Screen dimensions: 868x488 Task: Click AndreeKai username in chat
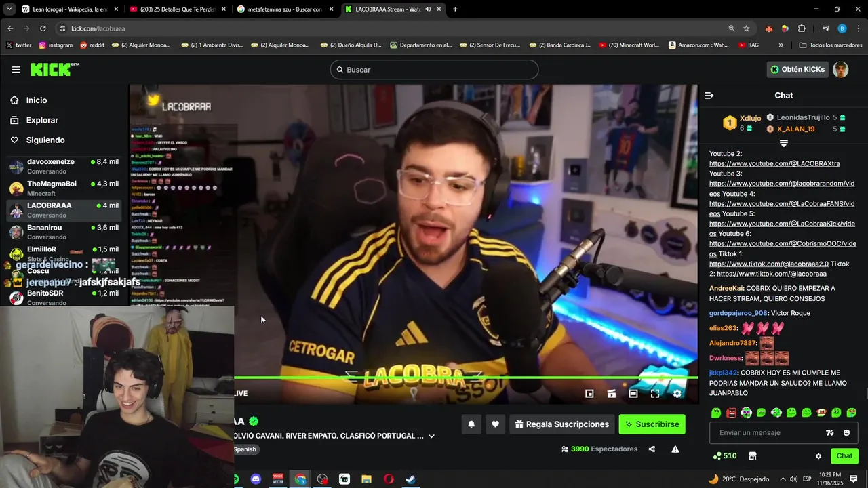726,289
